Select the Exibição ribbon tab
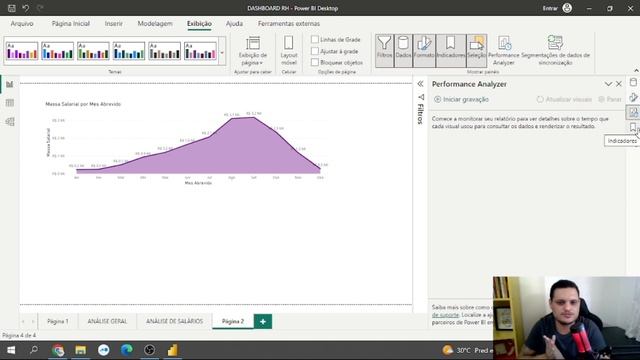This screenshot has height=360, width=640. coord(199,24)
